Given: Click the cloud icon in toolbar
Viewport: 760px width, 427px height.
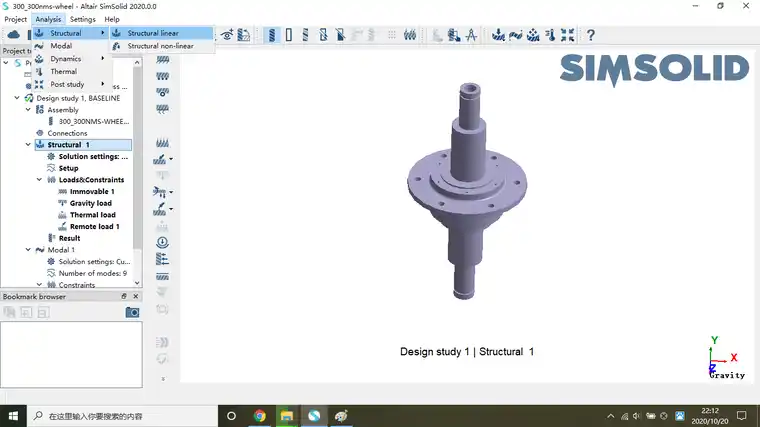Looking at the screenshot, I should [14, 34].
